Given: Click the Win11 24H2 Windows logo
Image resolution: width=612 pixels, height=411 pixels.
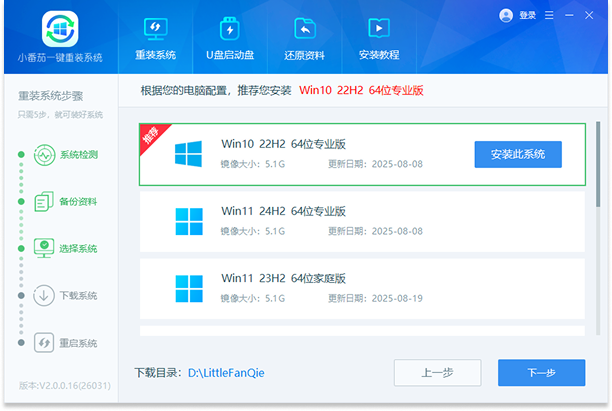Looking at the screenshot, I should click(187, 221).
